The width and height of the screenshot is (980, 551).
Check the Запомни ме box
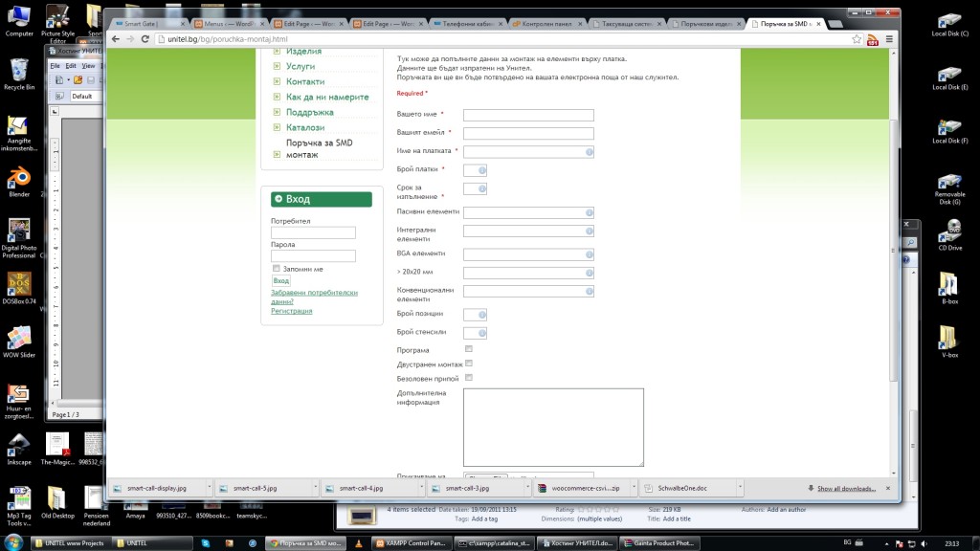click(x=277, y=269)
